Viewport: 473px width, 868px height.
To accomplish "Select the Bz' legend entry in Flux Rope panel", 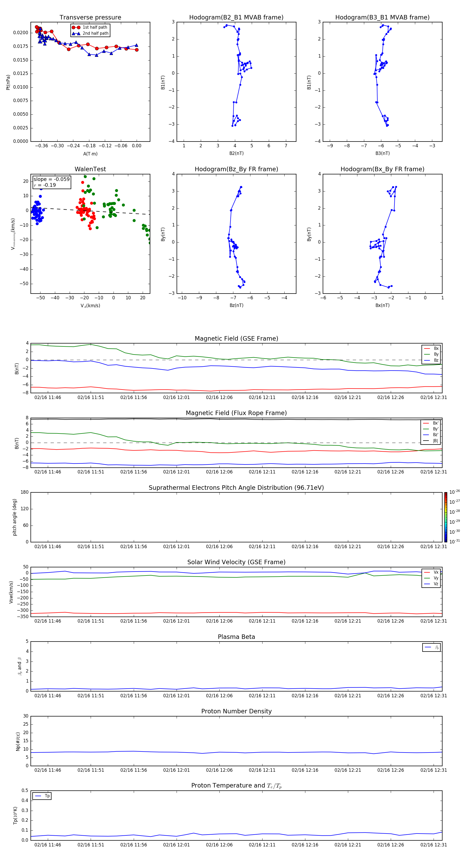I will coord(431,435).
